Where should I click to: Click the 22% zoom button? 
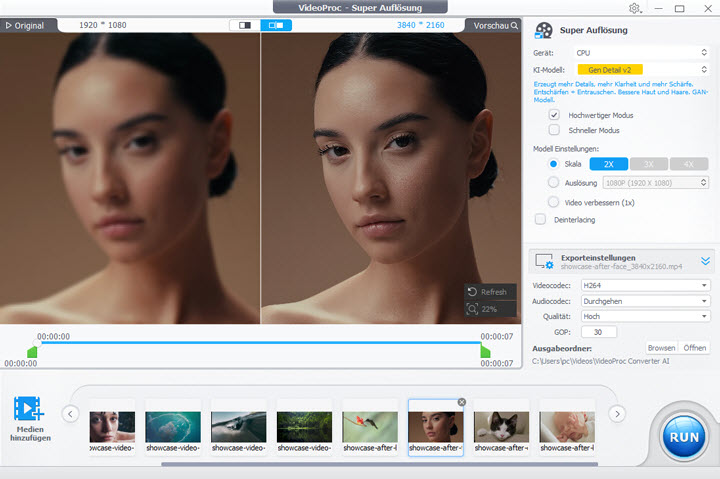(490, 309)
